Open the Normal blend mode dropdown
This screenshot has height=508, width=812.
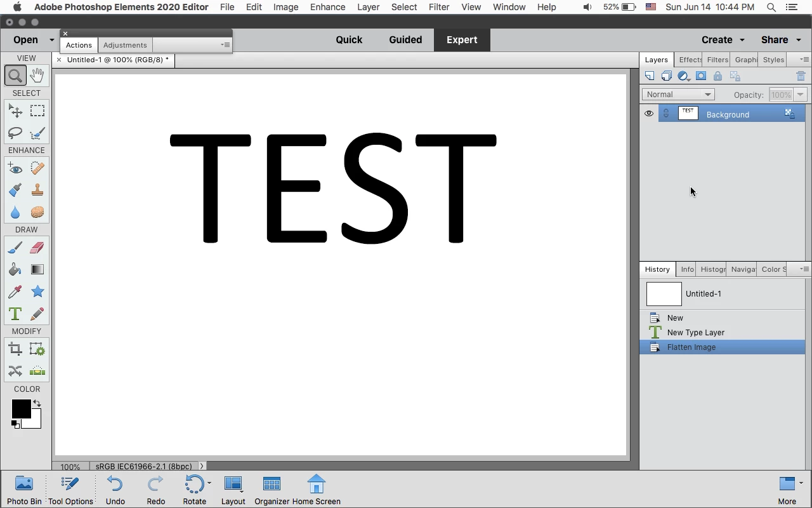678,95
